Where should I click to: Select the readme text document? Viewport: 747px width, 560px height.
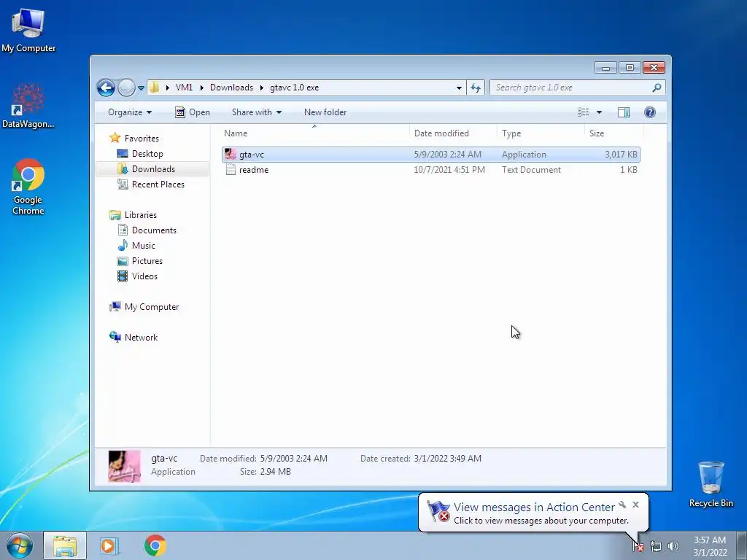(430, 169)
